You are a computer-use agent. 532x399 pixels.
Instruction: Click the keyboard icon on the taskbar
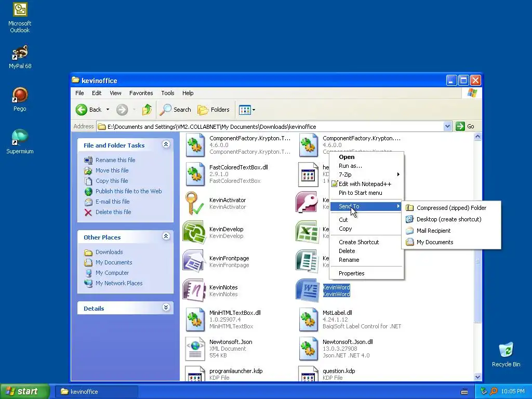coord(464,392)
